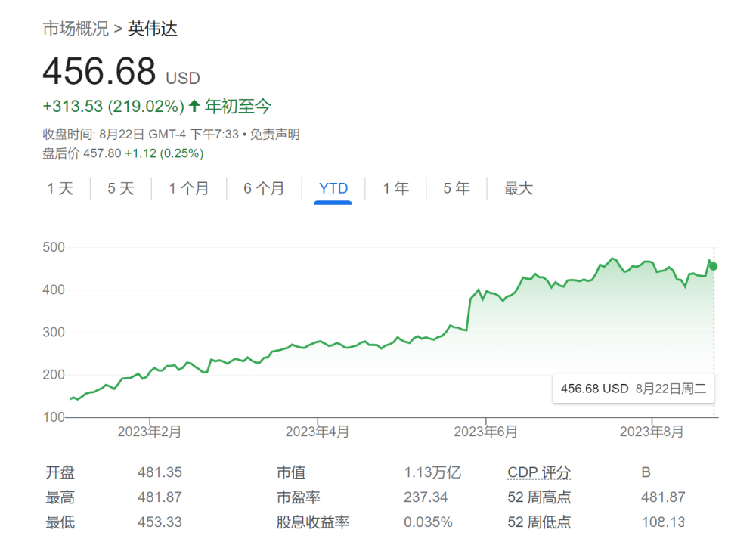
Task: Click the 收盘时间 8月22日 timestamp text
Action: [x=141, y=134]
